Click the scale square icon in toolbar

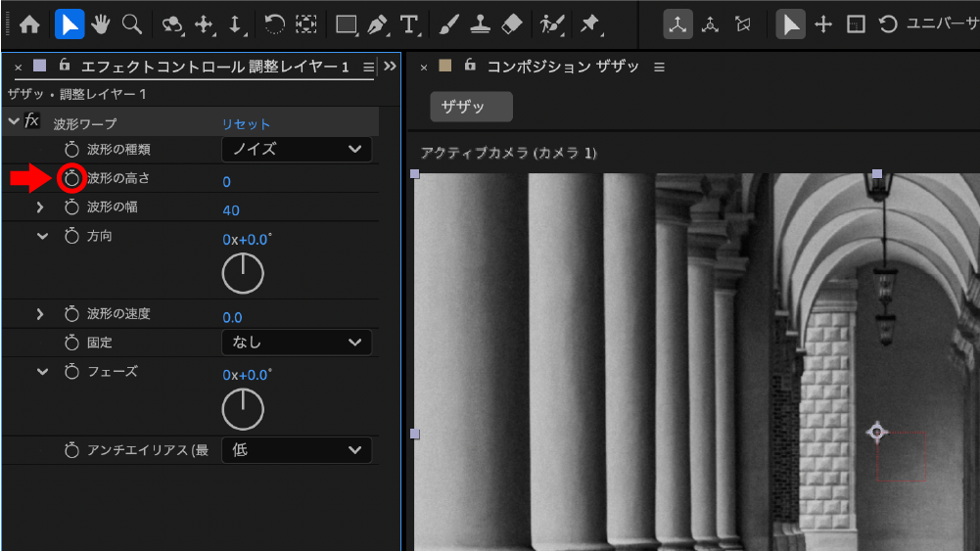856,24
